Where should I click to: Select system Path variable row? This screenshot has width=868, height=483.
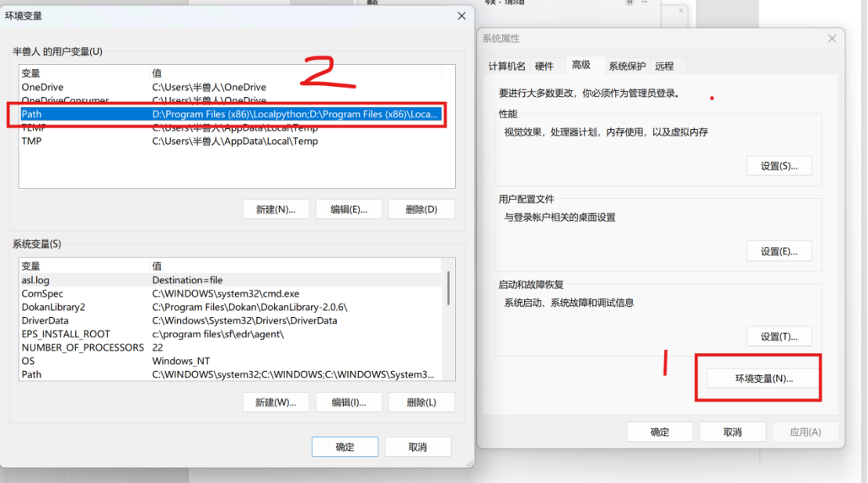click(x=230, y=374)
